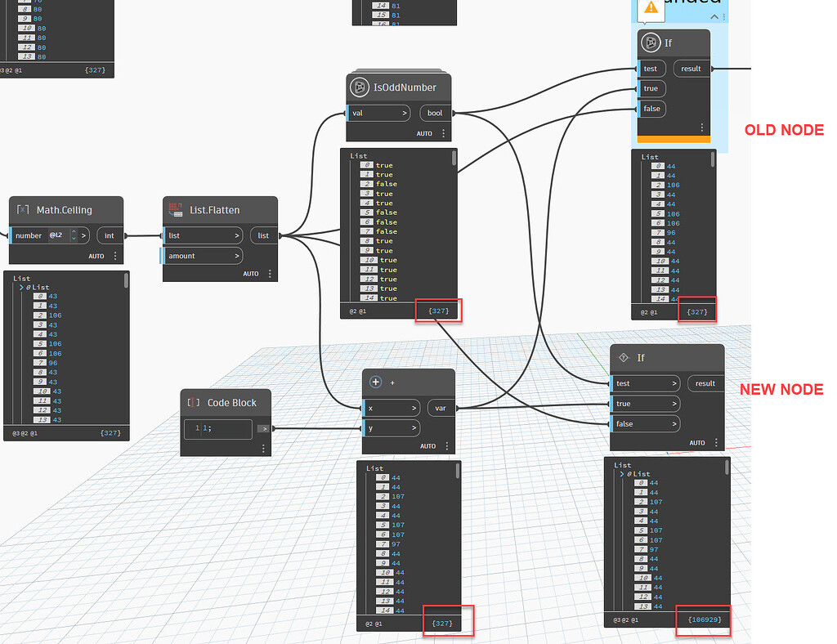This screenshot has height=644, width=837.
Task: Open the test port chevron on new If node
Action: coord(674,383)
